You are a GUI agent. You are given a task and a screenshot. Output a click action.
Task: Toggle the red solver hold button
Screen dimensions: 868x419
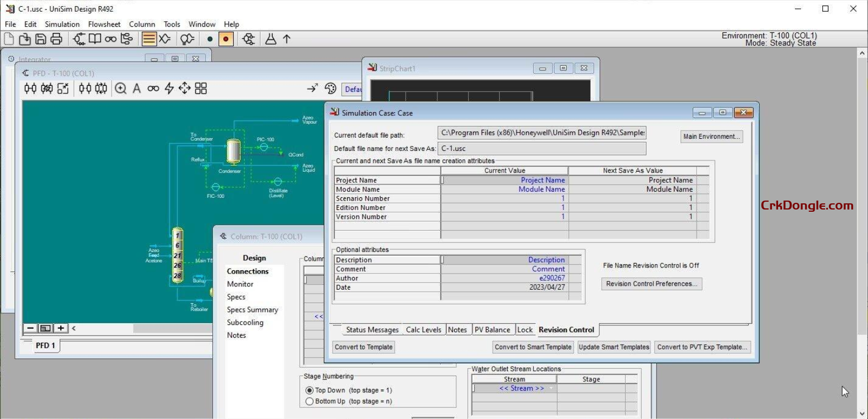click(225, 39)
